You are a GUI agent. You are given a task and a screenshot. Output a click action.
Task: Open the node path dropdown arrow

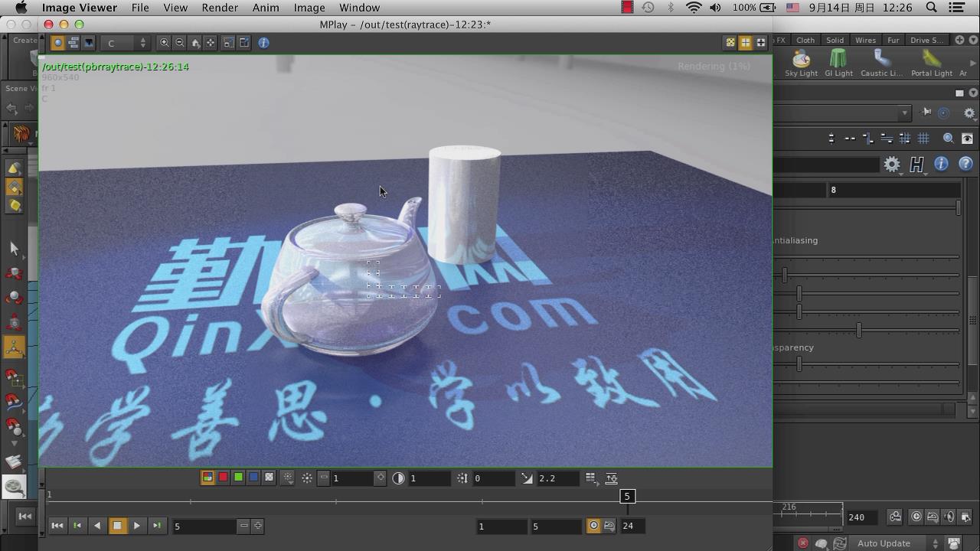coord(904,113)
